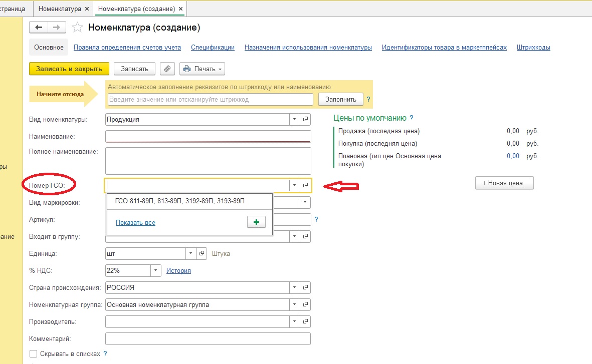Expand the Входит в группу dropdown arrow
This screenshot has width=592, height=364.
click(x=294, y=236)
